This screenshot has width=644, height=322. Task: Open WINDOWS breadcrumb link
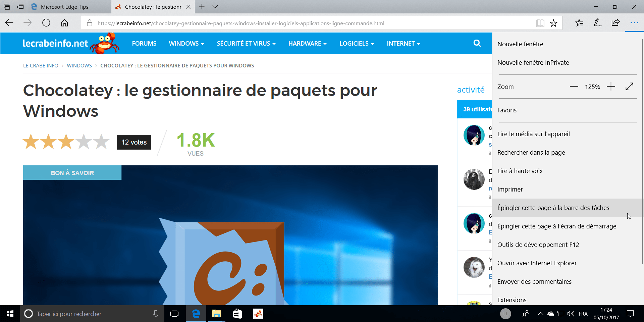[x=79, y=66]
